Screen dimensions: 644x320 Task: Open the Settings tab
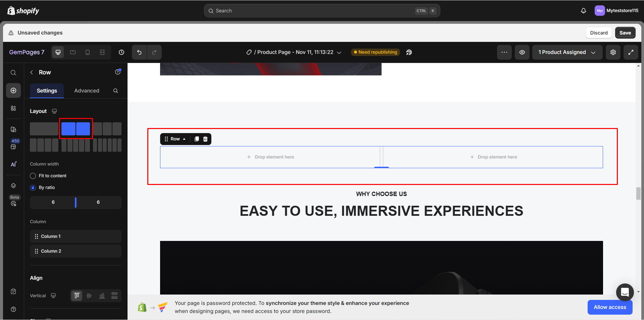coord(47,91)
